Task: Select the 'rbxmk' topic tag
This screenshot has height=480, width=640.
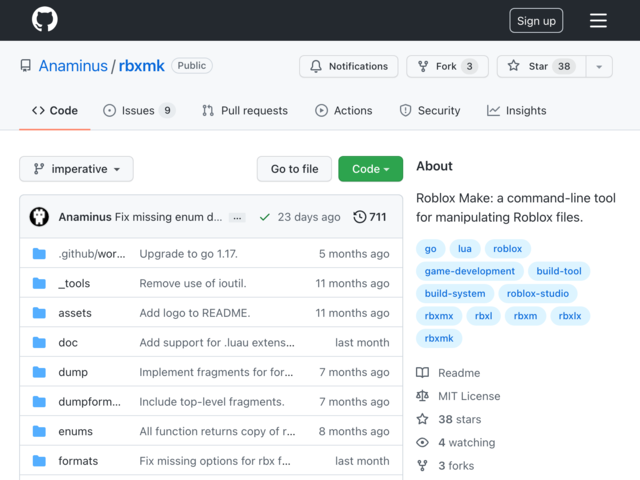Action: tap(439, 338)
